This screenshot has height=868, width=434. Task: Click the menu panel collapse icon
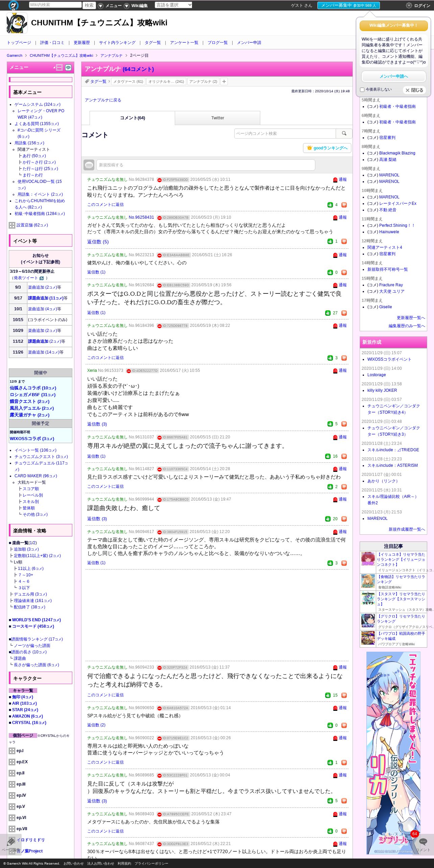59,67
